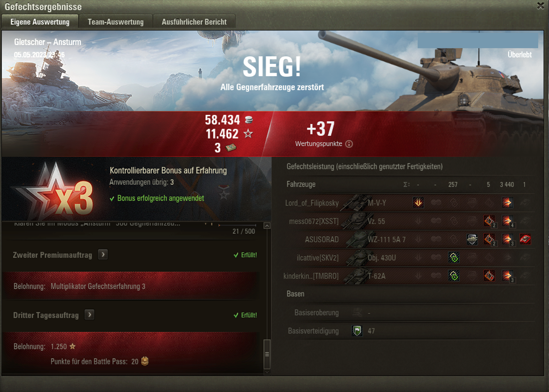Expand the Zweiter Premiumauftrag arrow
The image size is (549, 392).
pos(103,254)
